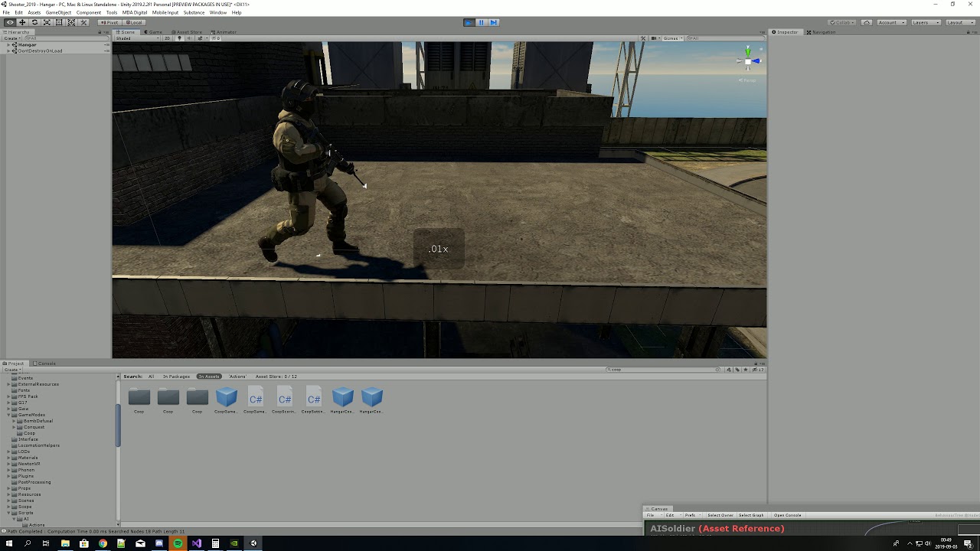Select the CoopScoring C# script
This screenshot has height=551, width=980.
pyautogui.click(x=285, y=396)
